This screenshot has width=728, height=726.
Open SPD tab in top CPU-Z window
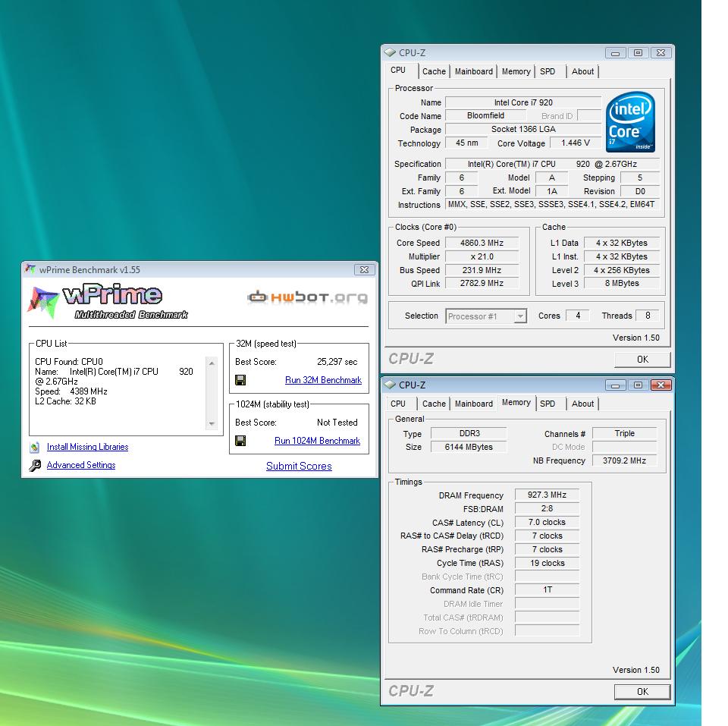(x=548, y=71)
